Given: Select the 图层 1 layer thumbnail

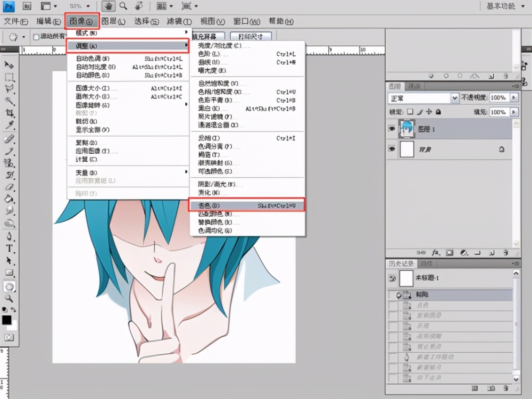Looking at the screenshot, I should [x=407, y=129].
